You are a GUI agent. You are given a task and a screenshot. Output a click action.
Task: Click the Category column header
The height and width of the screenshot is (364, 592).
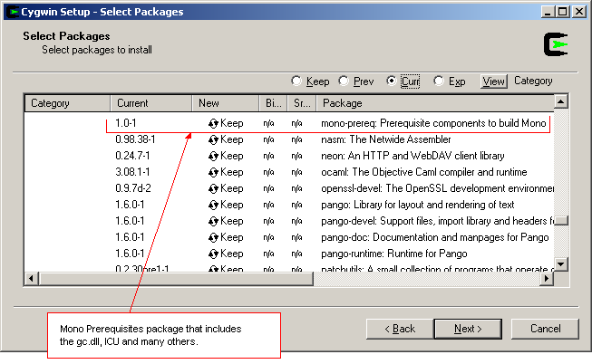[68, 103]
